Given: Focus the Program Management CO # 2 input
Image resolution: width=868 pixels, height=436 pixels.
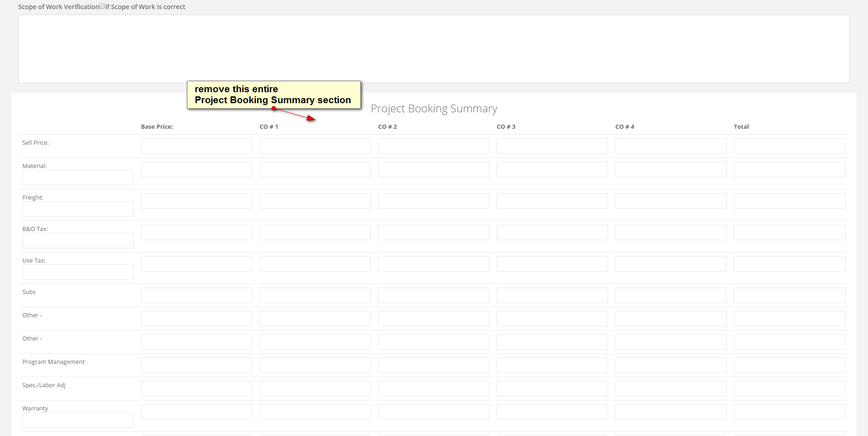Looking at the screenshot, I should click(x=434, y=365).
